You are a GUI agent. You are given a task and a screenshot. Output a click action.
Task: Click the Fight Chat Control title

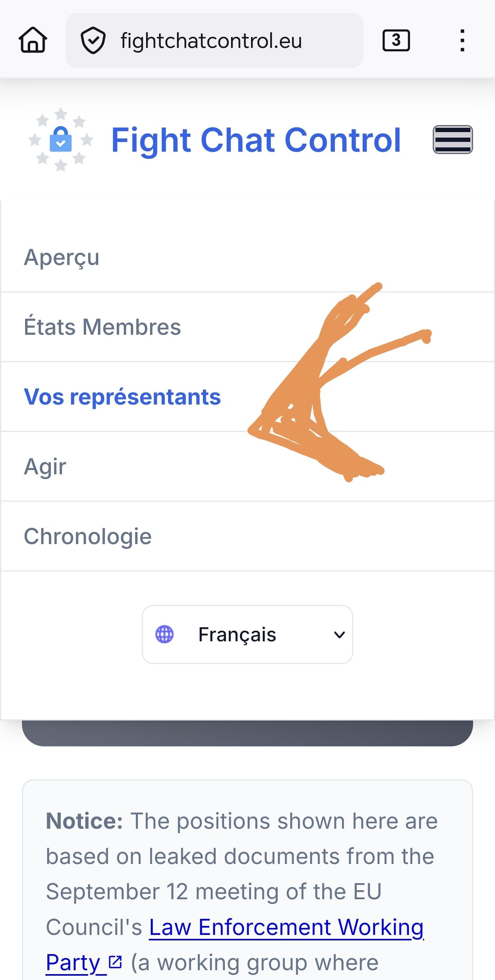point(256,140)
